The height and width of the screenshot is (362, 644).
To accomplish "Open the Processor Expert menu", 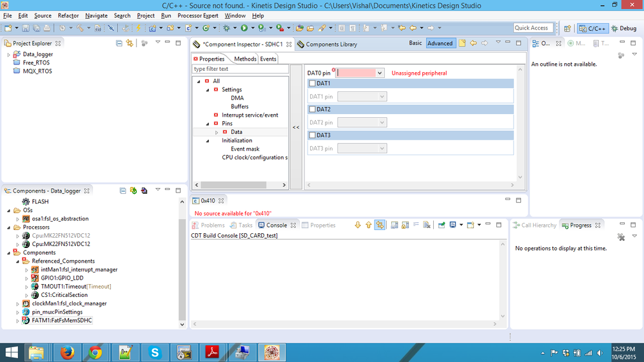I will click(x=197, y=15).
